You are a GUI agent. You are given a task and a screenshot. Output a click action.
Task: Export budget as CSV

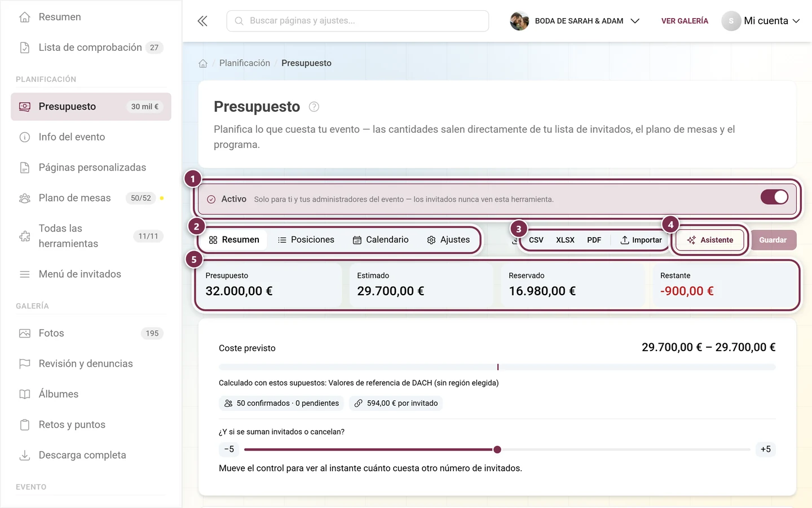pos(536,240)
